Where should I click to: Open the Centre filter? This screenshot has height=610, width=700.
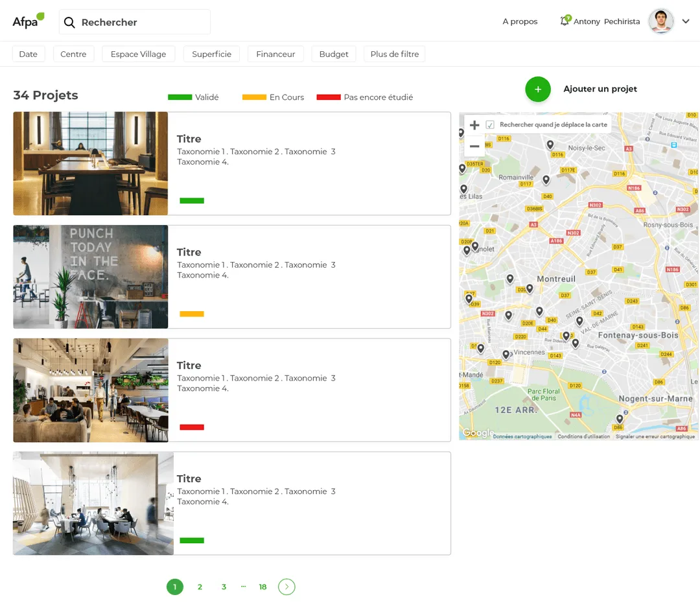pos(73,54)
